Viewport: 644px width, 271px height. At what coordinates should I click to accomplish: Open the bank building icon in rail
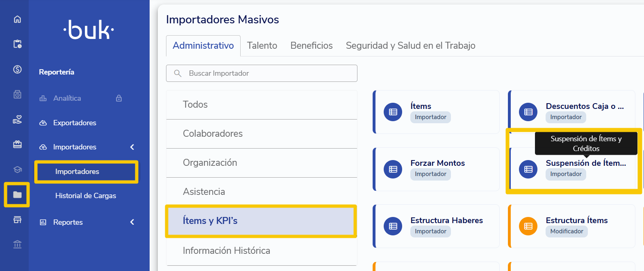[17, 244]
